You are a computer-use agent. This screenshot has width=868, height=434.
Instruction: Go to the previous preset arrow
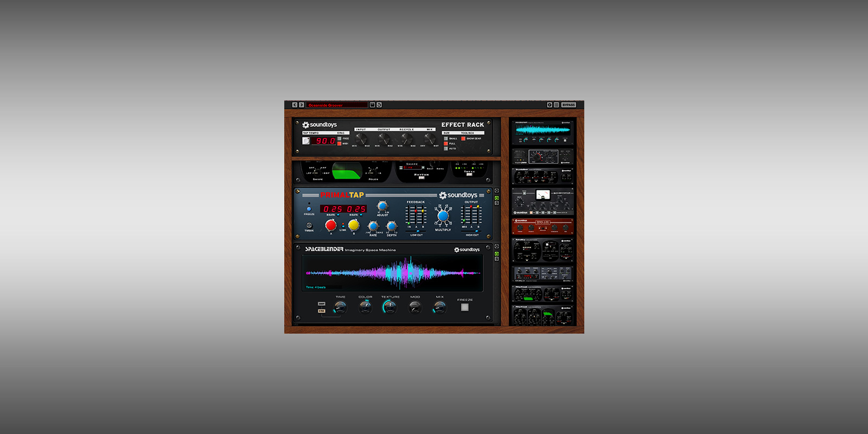pos(295,105)
